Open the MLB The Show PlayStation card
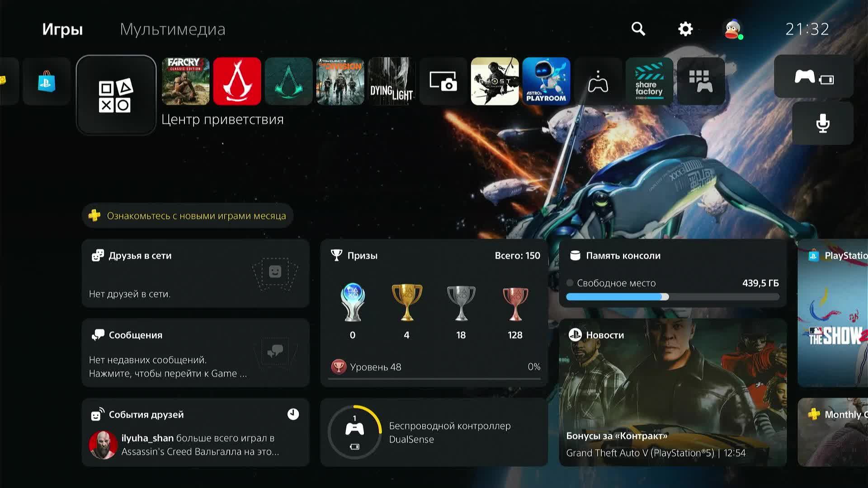The width and height of the screenshot is (868, 488). coord(833,313)
